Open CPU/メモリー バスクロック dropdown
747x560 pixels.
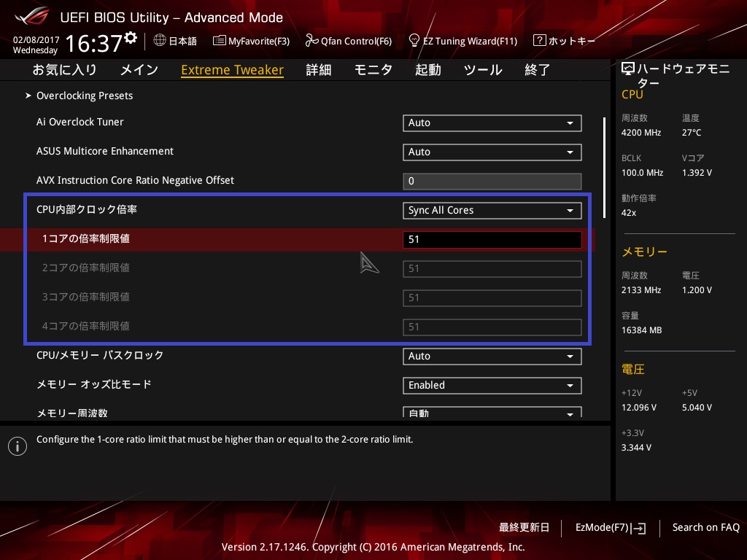492,356
